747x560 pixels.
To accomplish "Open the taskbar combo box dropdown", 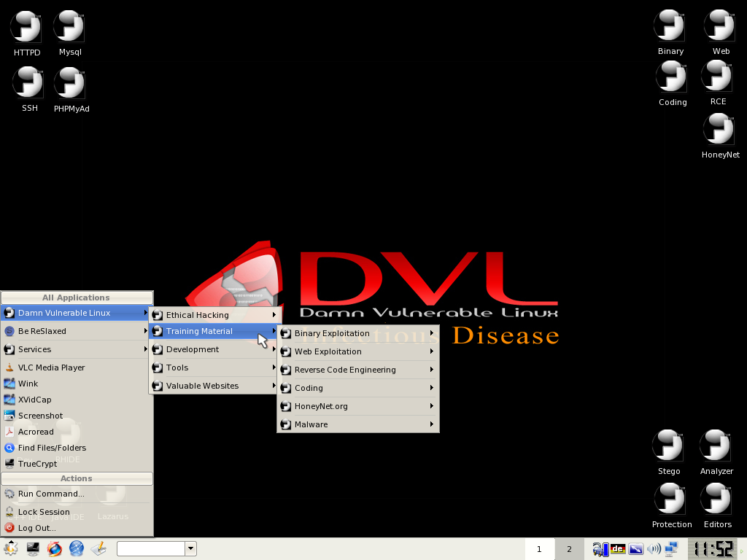I will click(x=191, y=548).
